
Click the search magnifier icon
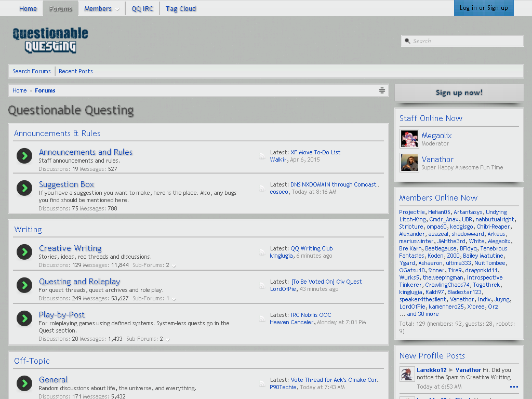tap(407, 41)
